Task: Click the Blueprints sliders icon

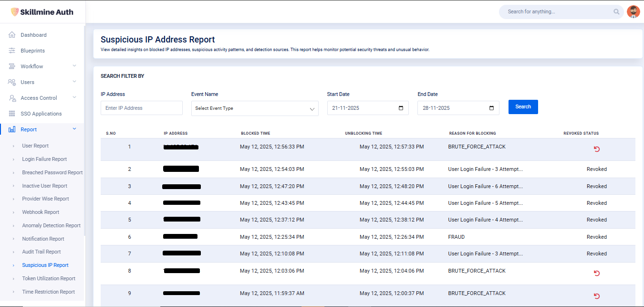Action: click(x=12, y=51)
